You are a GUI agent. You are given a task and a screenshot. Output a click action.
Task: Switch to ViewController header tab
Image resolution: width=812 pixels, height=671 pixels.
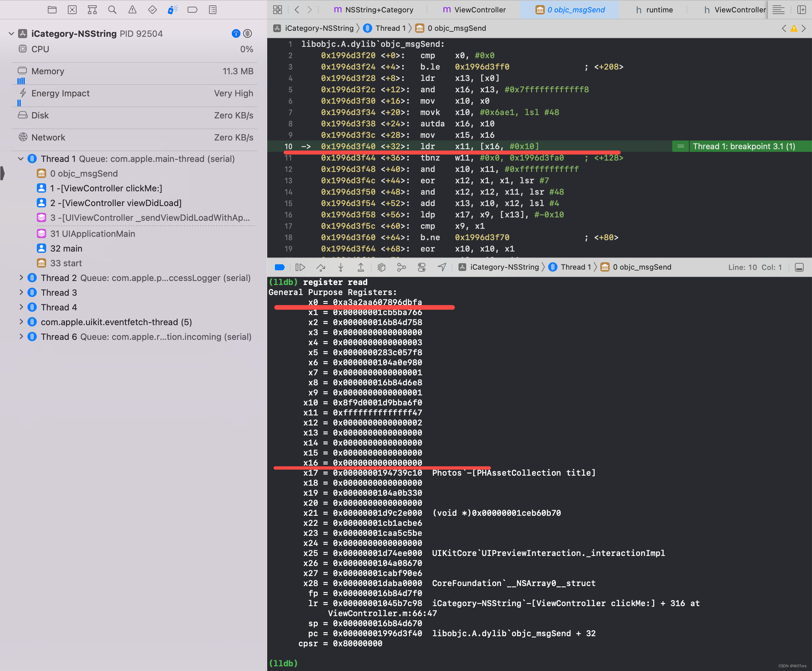pos(734,10)
